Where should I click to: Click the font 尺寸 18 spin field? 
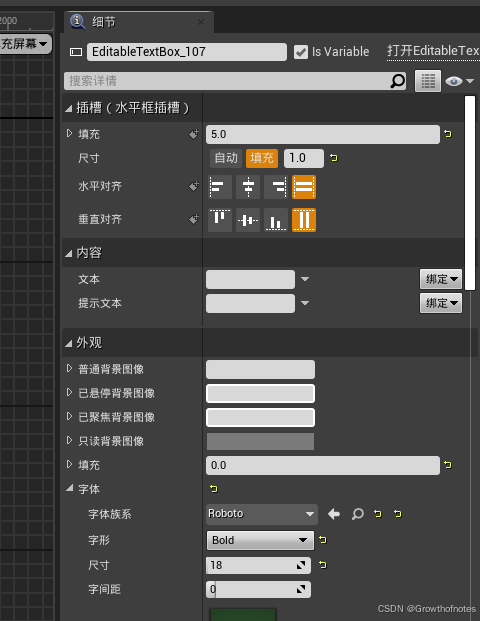(x=258, y=565)
